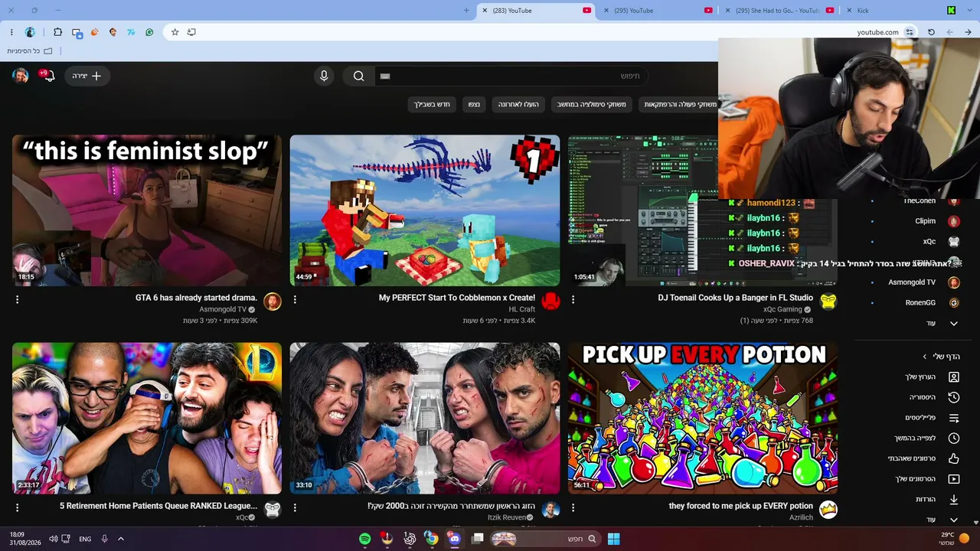Open the Windows Start menu
980x551 pixels.
[613, 539]
